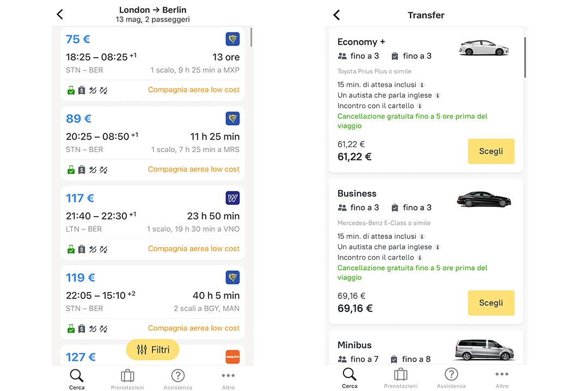Image resolution: width=588 pixels, height=391 pixels.
Task: Choose the Business transfer with Scegli
Action: pyautogui.click(x=491, y=303)
